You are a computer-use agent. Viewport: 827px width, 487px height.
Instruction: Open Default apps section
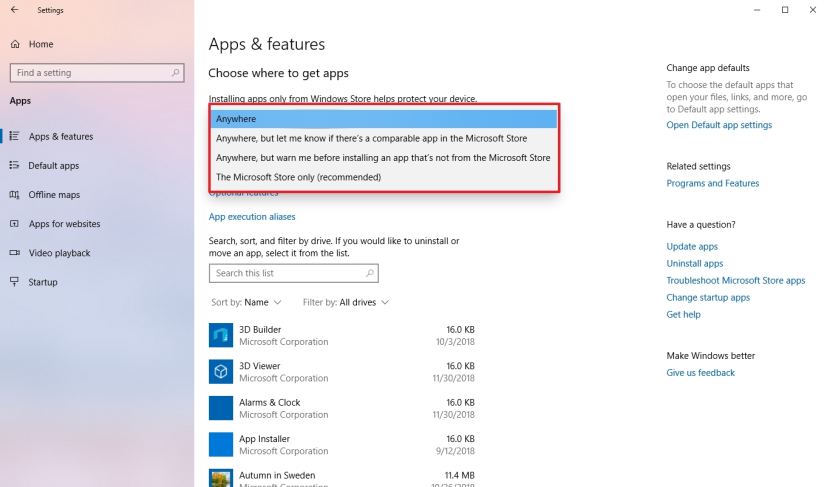click(x=54, y=166)
